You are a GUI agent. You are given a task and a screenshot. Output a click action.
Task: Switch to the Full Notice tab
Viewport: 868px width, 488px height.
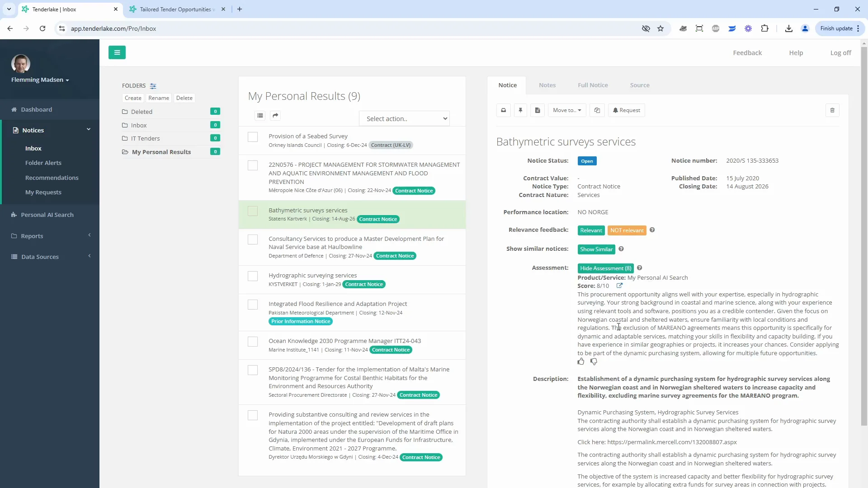[x=593, y=85]
